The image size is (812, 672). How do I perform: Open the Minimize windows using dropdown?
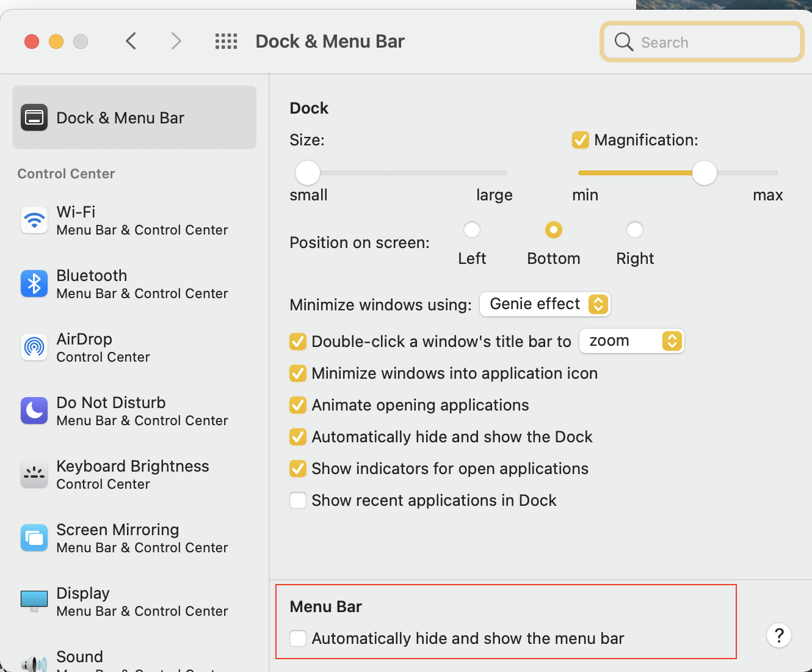coord(545,304)
